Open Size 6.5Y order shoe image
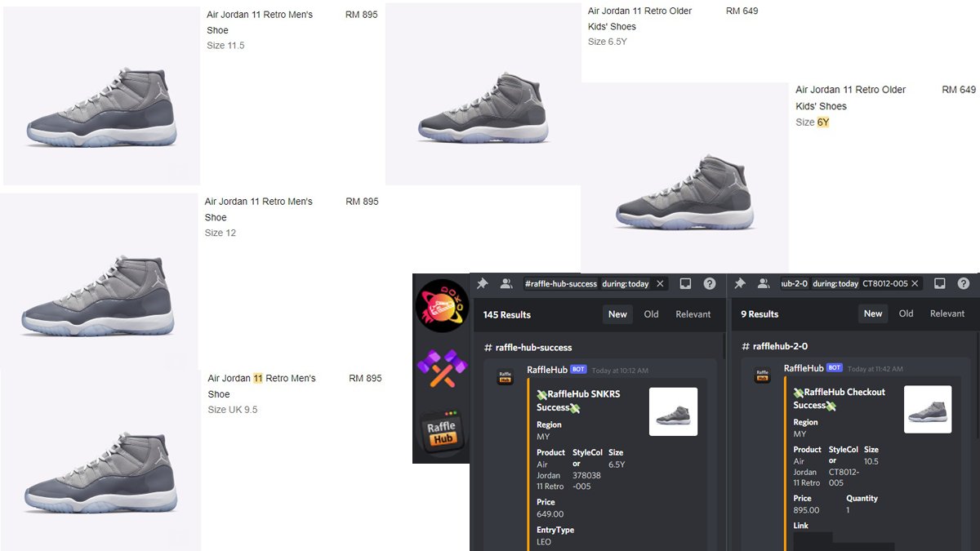The height and width of the screenshot is (551, 980). tap(483, 94)
